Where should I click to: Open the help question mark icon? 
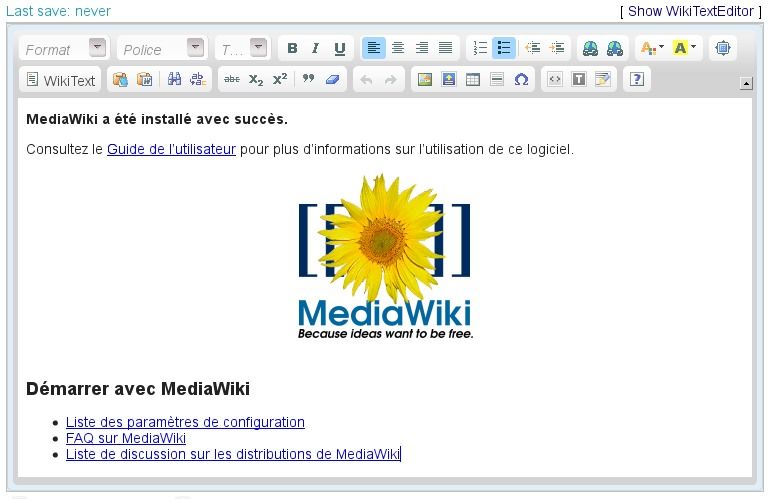[637, 80]
